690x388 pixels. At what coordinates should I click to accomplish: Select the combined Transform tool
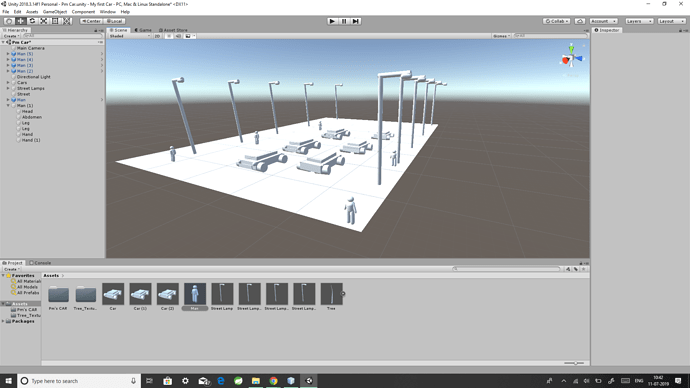coord(66,21)
